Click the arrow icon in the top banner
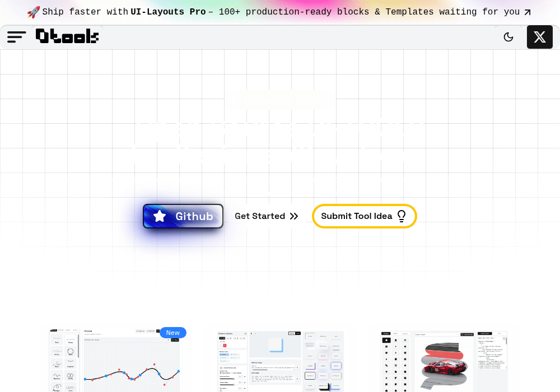Image resolution: width=560 pixels, height=392 pixels. [528, 12]
